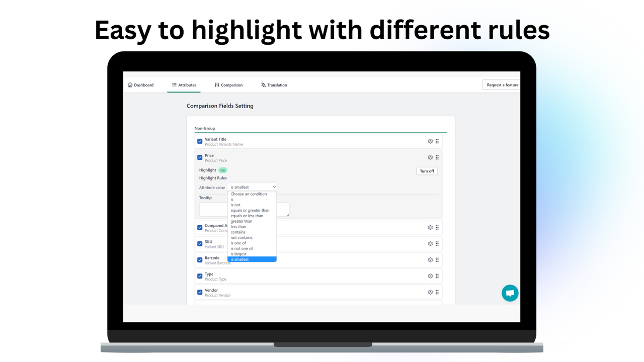Go to the Dashboard tab
Viewport: 644px width, 362px height.
pos(140,85)
